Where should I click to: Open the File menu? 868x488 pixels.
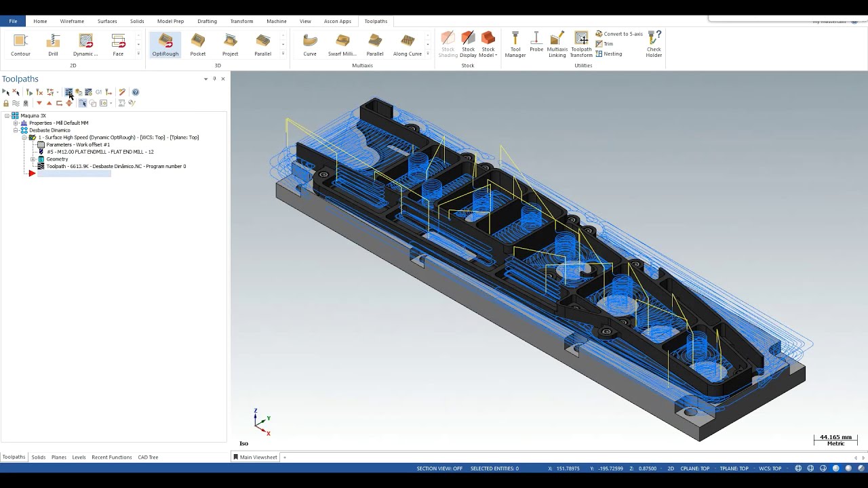click(13, 21)
